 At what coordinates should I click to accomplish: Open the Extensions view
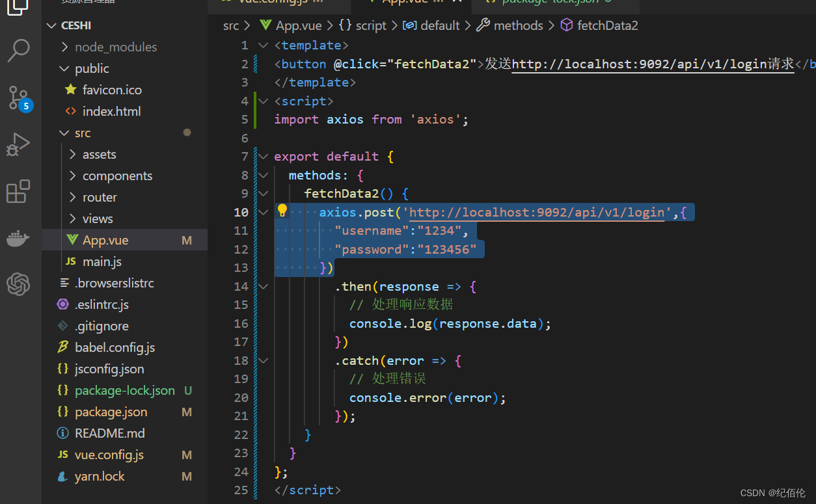coord(18,191)
